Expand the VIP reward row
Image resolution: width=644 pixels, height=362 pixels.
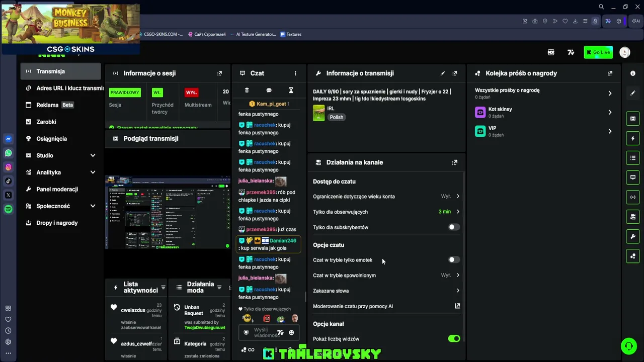click(610, 131)
